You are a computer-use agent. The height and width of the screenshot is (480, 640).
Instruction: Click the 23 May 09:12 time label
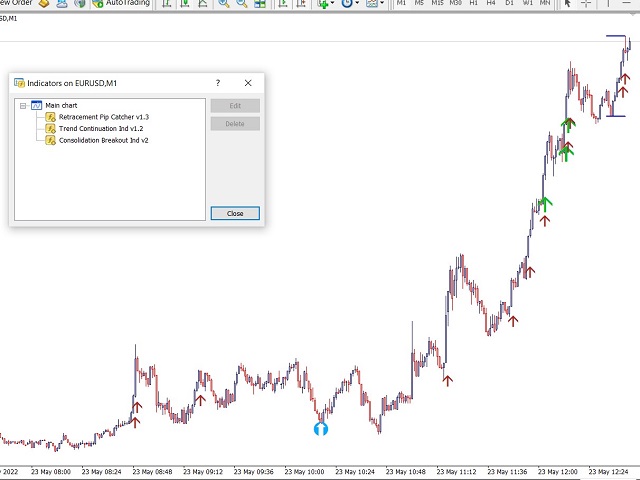point(203,472)
